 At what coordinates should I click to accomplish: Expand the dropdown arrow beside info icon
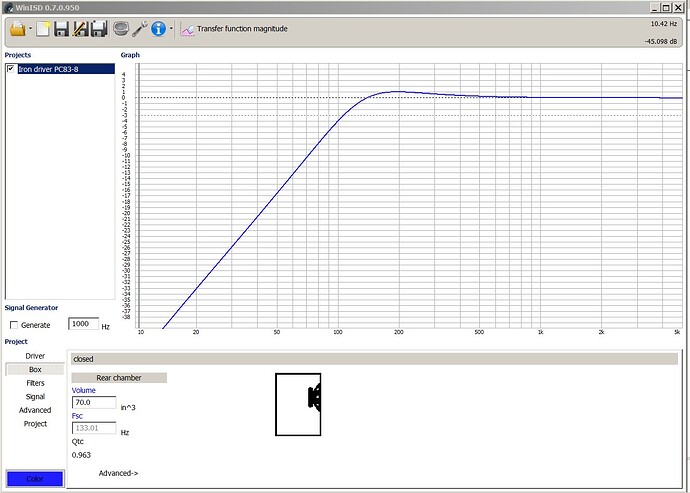(171, 29)
